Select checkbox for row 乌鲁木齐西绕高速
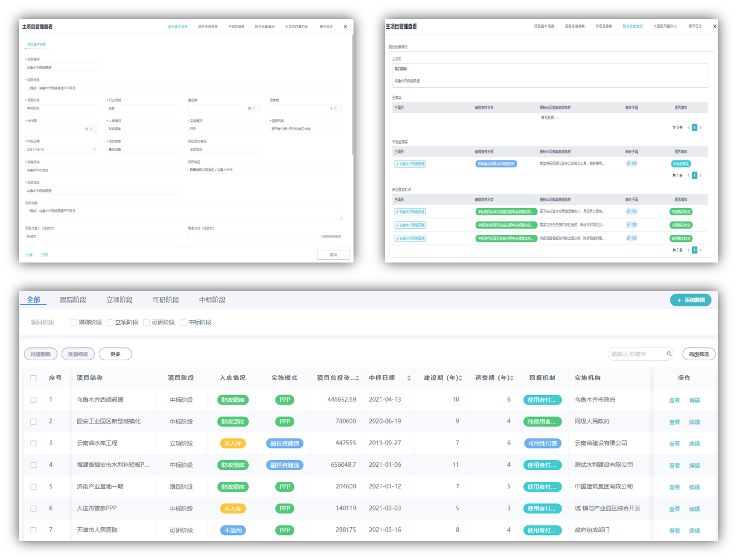 pos(33,400)
